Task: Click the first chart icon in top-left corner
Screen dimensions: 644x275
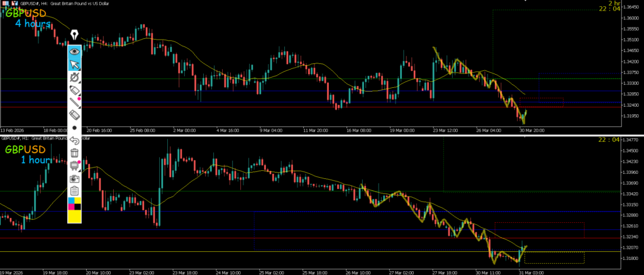Action: tap(4, 3)
